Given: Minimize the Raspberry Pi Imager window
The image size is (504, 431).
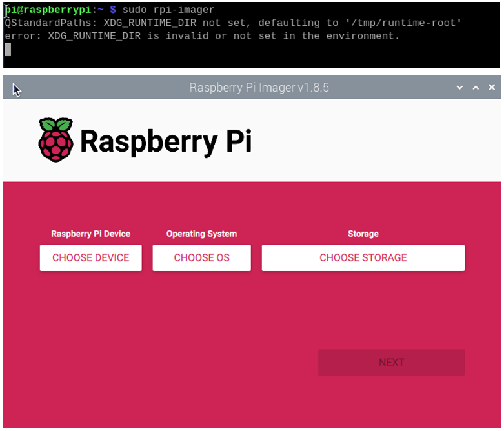Looking at the screenshot, I should coord(459,87).
